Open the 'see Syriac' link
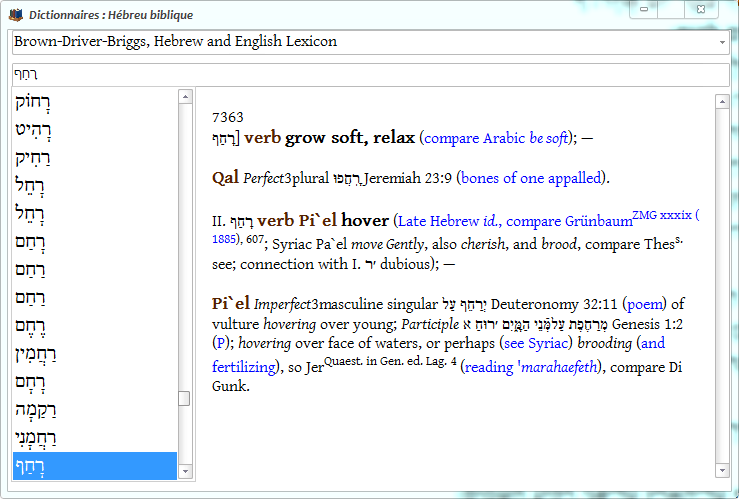 [535, 344]
